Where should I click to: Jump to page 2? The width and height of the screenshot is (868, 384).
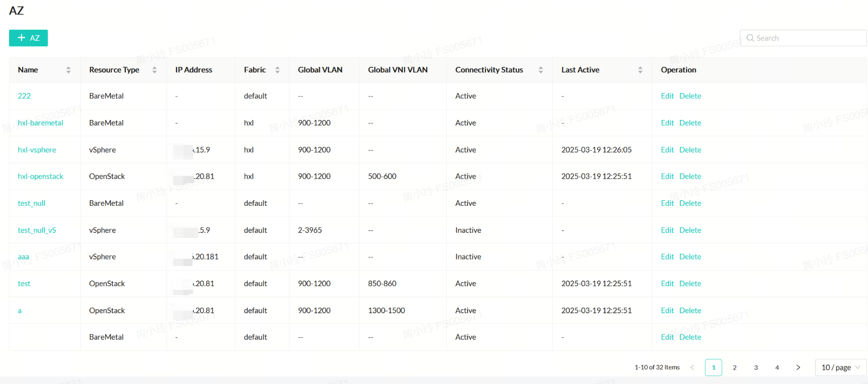pyautogui.click(x=735, y=367)
